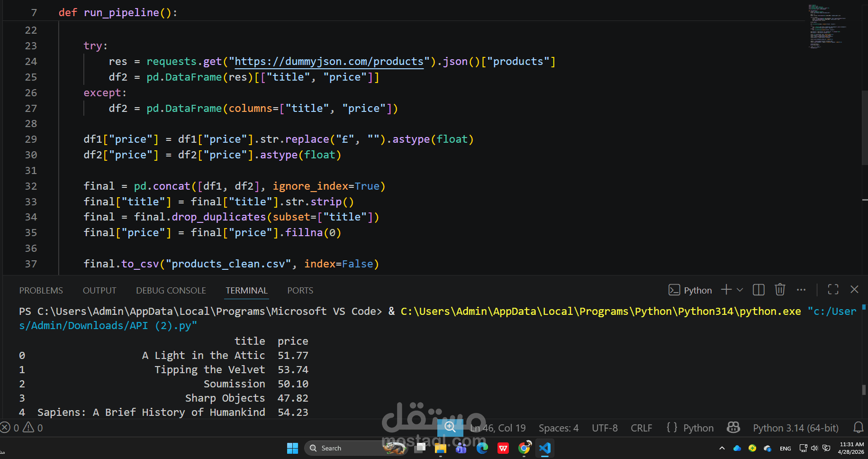Open the PORTS tab
The width and height of the screenshot is (868, 459).
coord(300,290)
